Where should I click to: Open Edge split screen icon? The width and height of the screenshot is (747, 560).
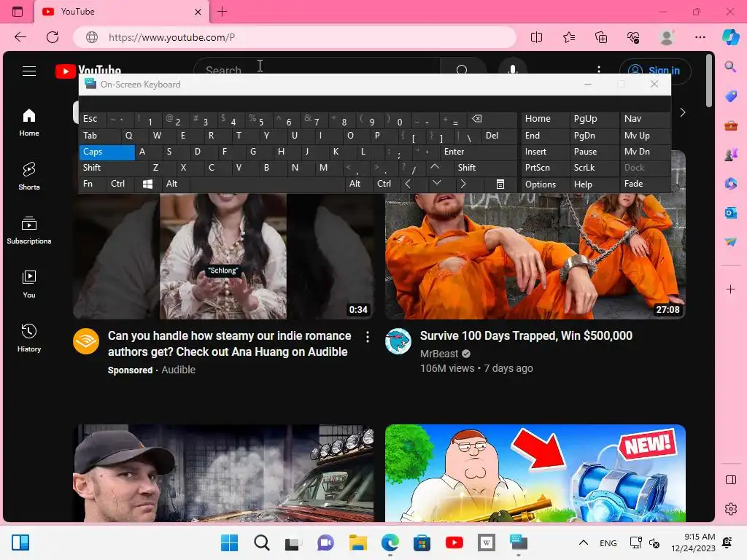click(536, 37)
